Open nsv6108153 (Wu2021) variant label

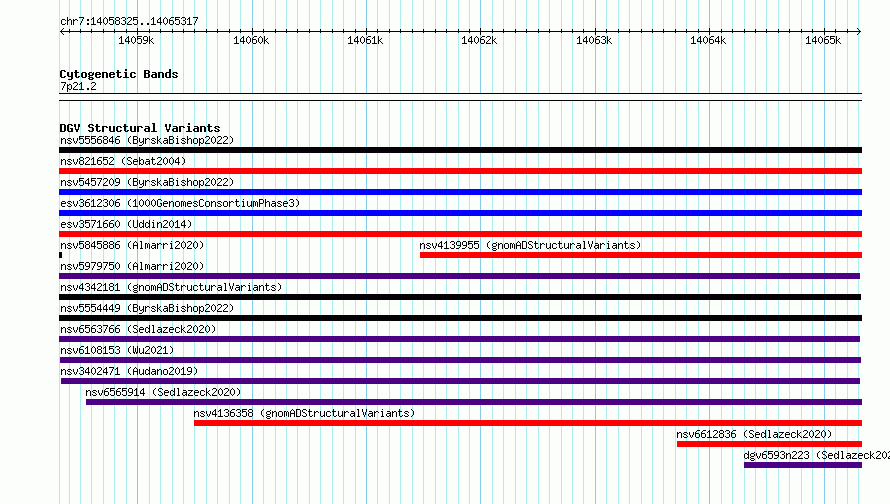point(117,350)
